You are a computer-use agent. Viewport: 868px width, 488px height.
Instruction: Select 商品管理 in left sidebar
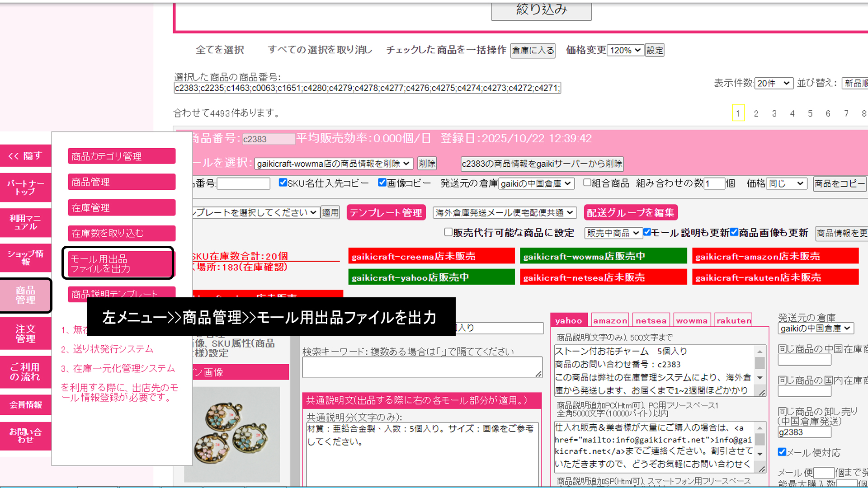[25, 295]
